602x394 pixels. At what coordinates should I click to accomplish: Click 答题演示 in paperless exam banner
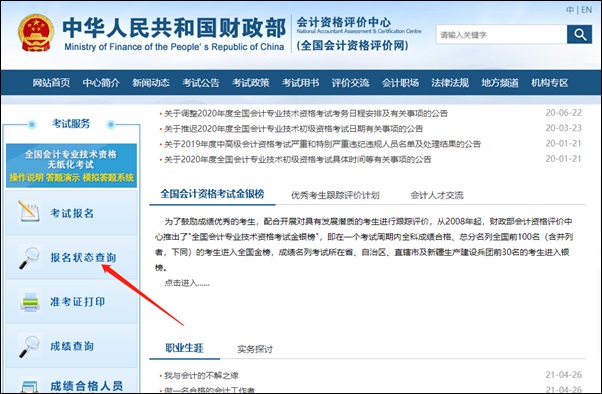[x=63, y=177]
